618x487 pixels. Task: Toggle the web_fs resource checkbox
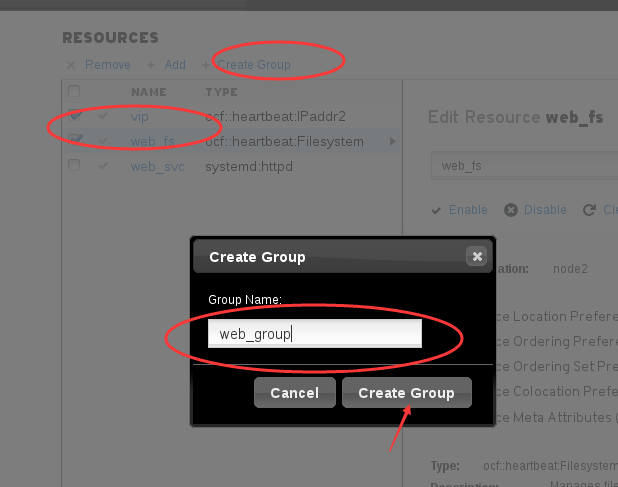74,140
